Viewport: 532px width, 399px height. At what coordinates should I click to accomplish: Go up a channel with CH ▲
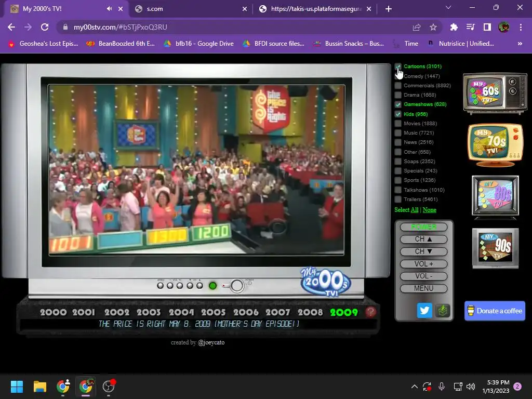pos(423,239)
